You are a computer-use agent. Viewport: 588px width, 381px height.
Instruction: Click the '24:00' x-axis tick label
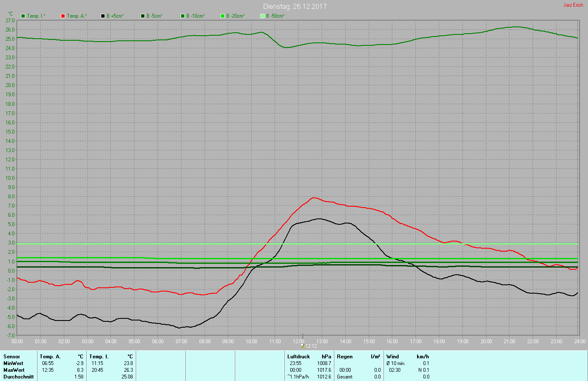pyautogui.click(x=580, y=342)
